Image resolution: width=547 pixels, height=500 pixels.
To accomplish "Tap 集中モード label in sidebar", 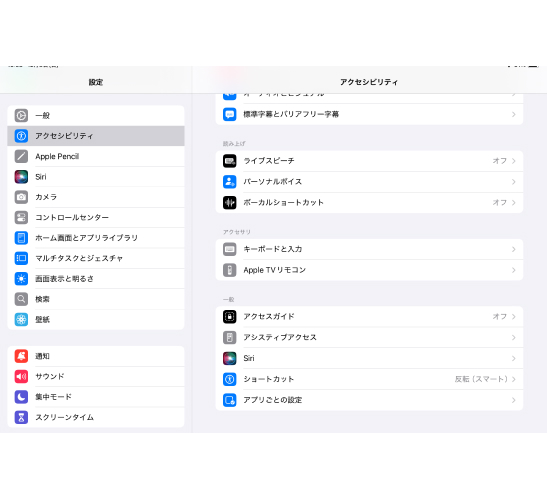I will 53,397.
